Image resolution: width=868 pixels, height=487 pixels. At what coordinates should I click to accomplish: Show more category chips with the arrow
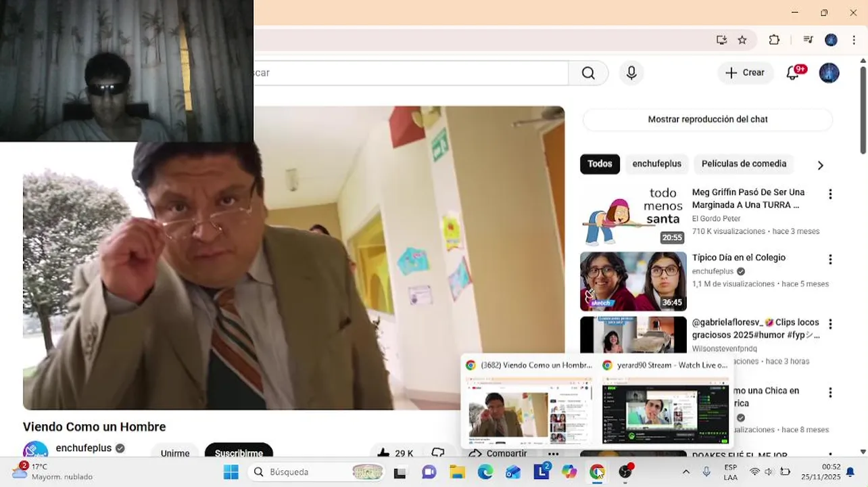point(820,165)
